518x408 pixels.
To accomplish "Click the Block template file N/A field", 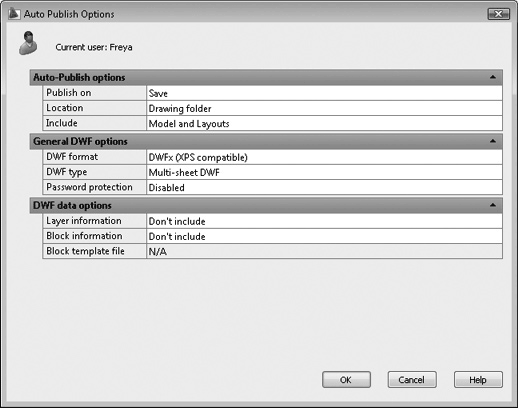I will tap(324, 251).
